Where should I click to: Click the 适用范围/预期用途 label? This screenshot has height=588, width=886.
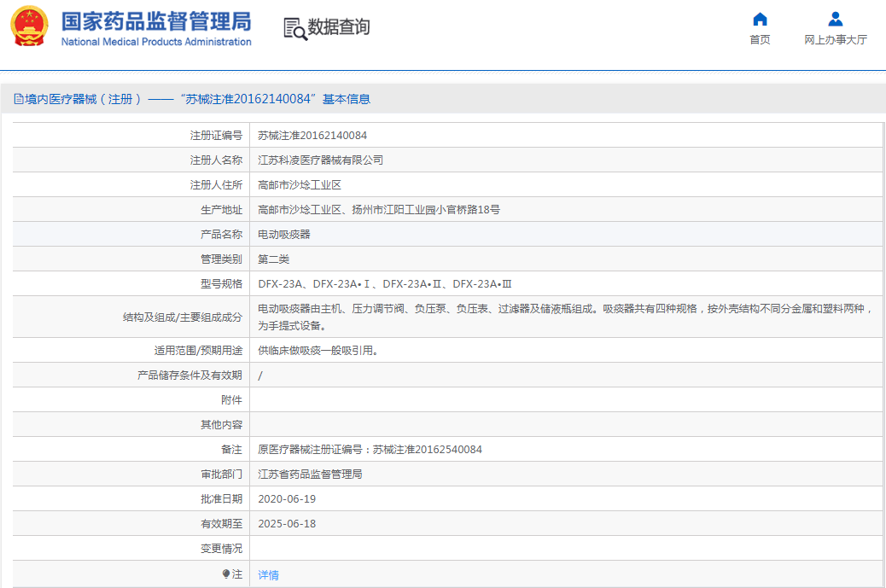point(198,351)
